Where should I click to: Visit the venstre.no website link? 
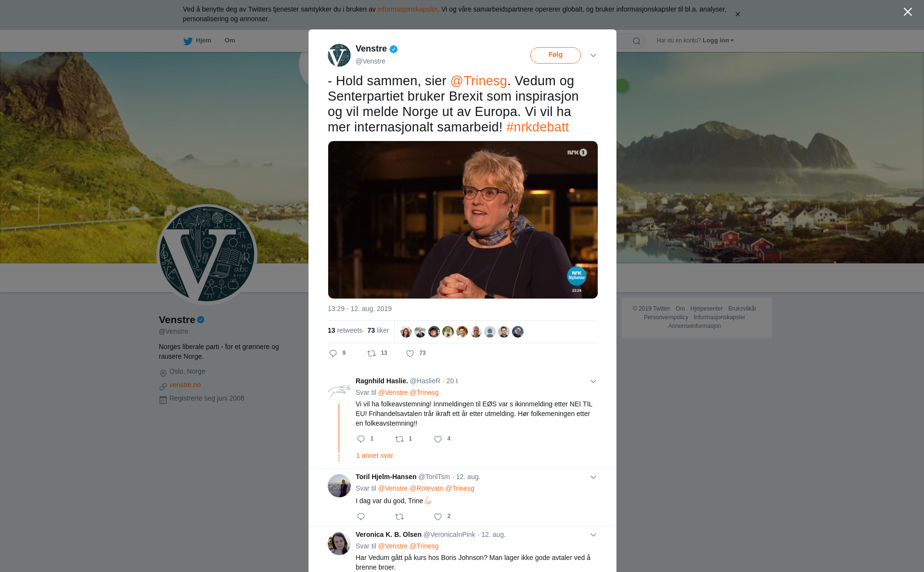point(185,385)
